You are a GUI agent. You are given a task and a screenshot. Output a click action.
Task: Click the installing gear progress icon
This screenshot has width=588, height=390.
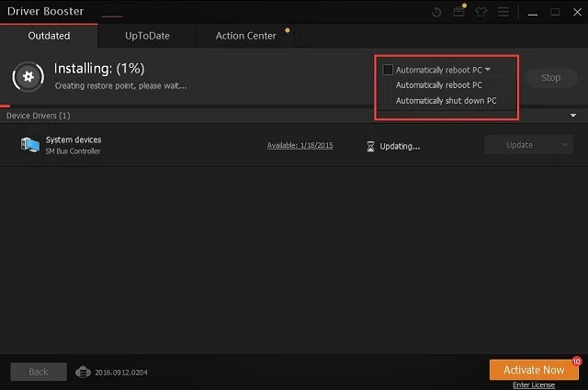[x=28, y=77]
